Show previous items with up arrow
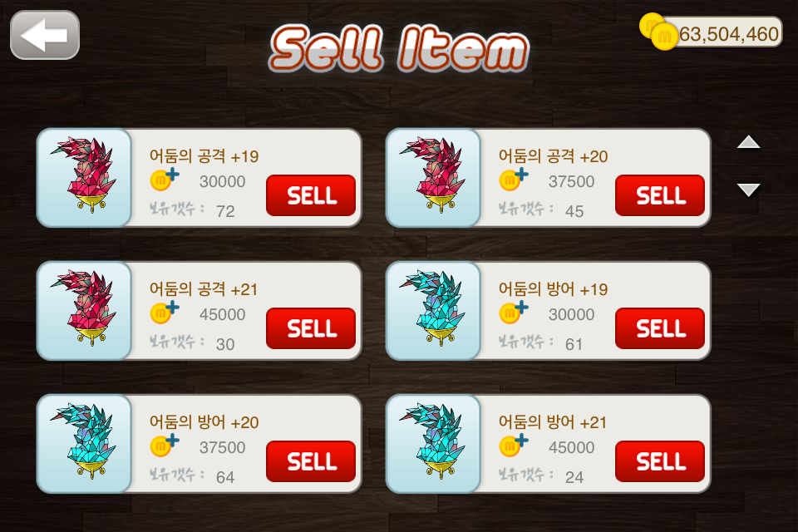Viewport: 798px width, 532px height. click(749, 142)
